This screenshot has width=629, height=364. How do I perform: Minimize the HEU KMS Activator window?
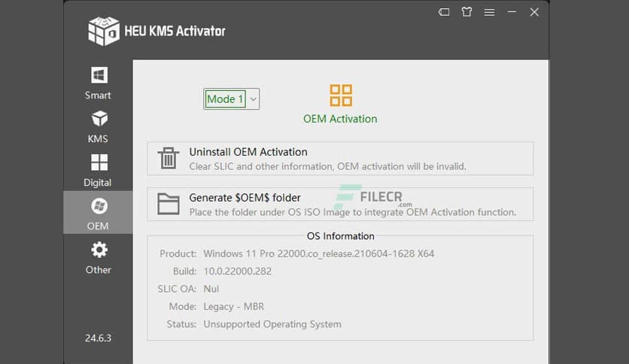point(512,12)
